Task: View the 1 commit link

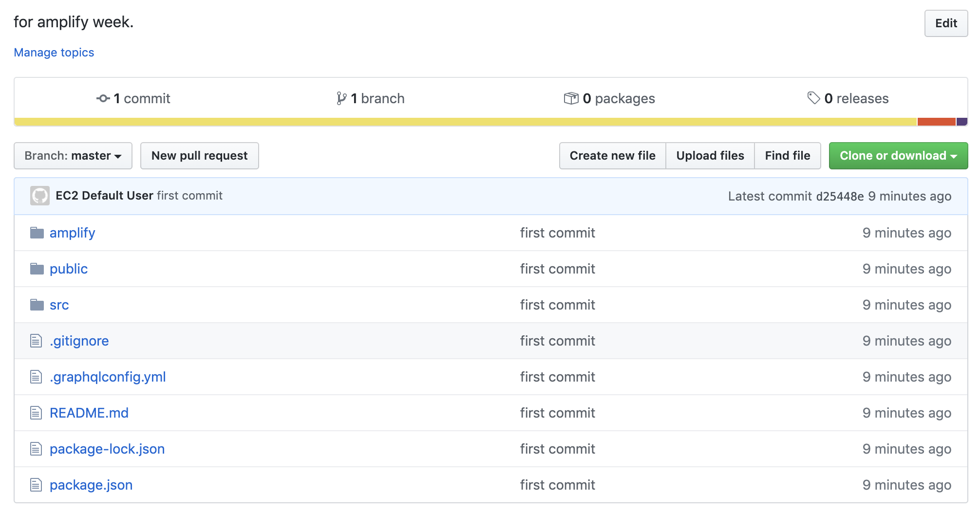Action: coord(133,98)
